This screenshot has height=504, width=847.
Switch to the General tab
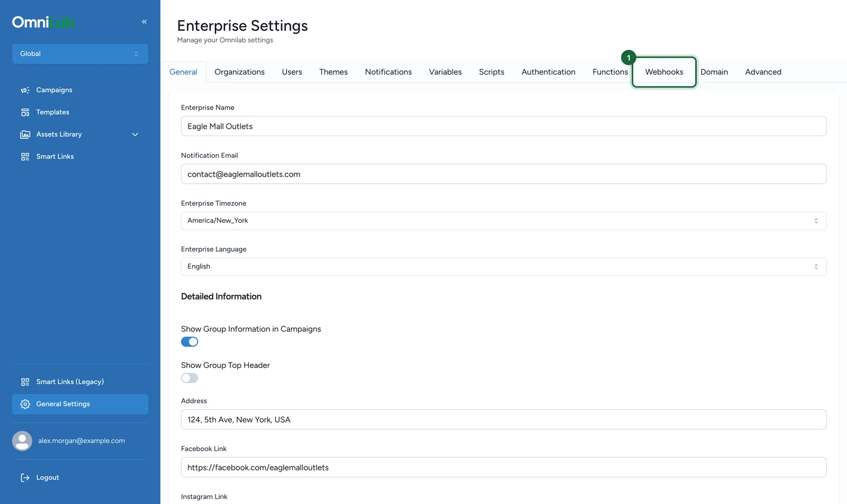coord(183,72)
